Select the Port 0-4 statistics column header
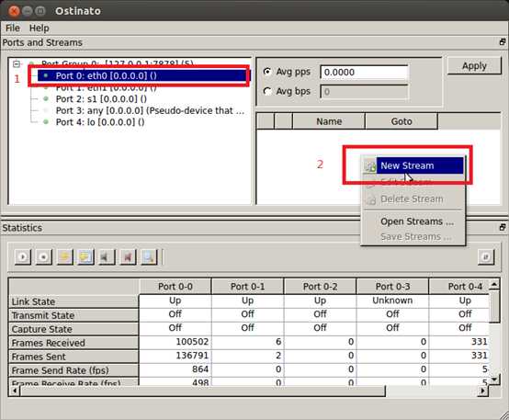Screen dimensions: 509x420 click(x=459, y=286)
